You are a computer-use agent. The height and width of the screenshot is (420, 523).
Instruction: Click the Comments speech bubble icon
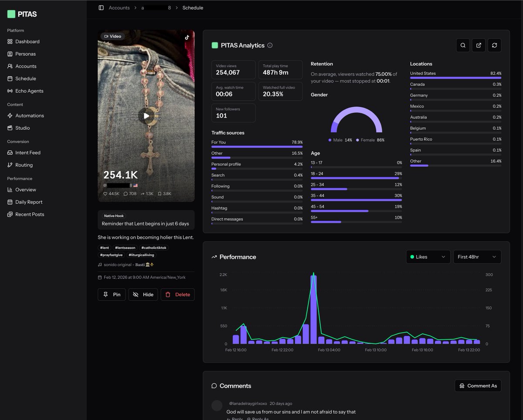(x=214, y=386)
